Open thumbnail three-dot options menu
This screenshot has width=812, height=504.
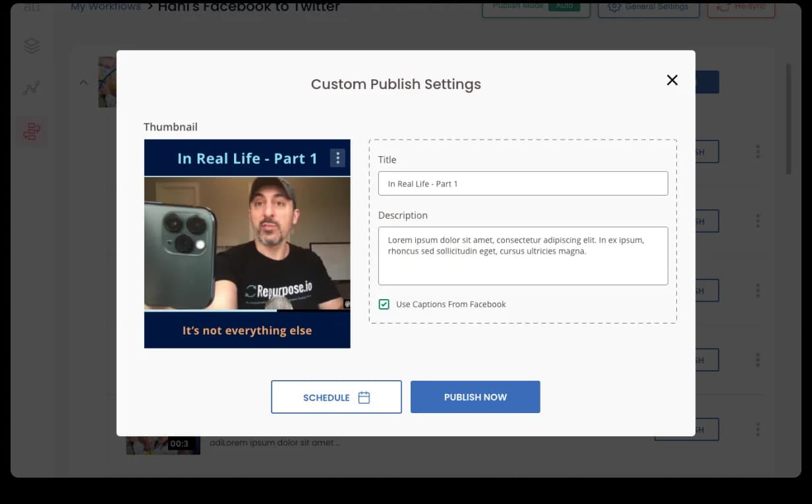tap(337, 158)
